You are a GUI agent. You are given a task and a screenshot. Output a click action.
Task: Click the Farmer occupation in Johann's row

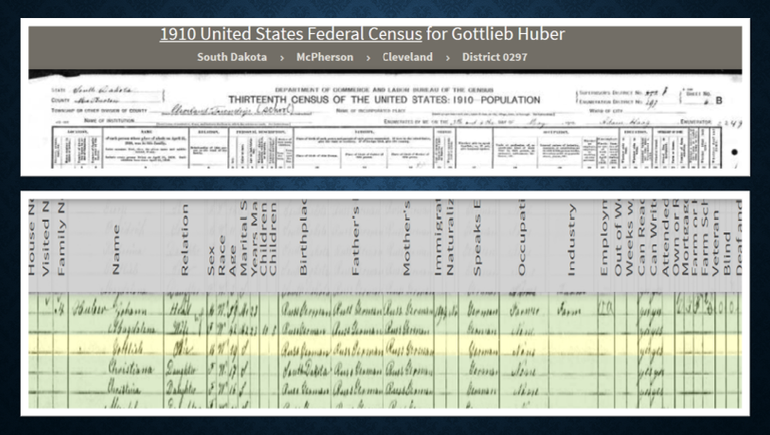(x=524, y=311)
